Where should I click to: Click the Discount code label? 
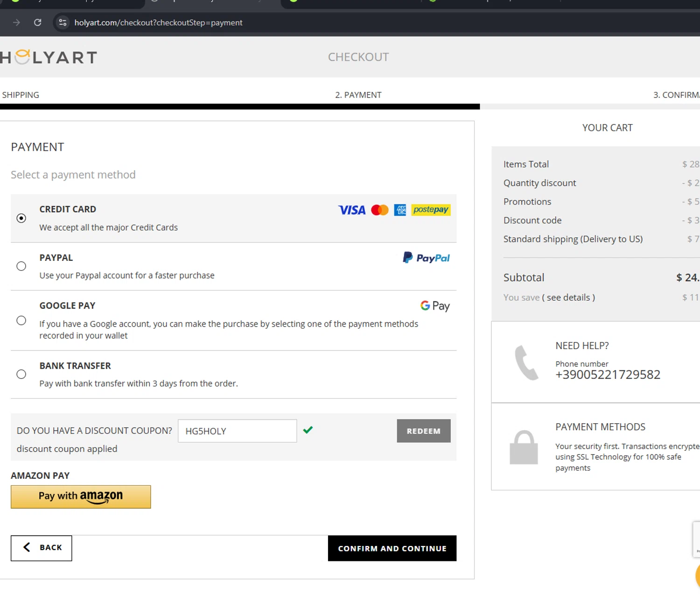[x=532, y=220]
